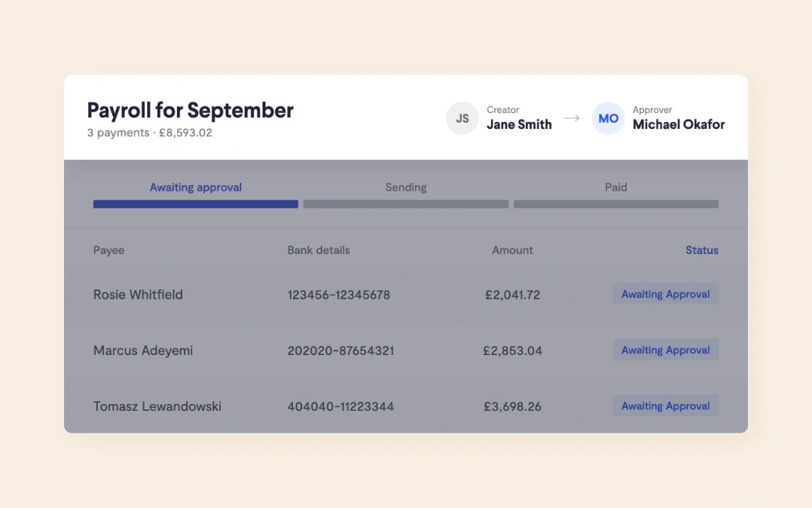
Task: Select the Sending stage tab
Action: pos(406,187)
